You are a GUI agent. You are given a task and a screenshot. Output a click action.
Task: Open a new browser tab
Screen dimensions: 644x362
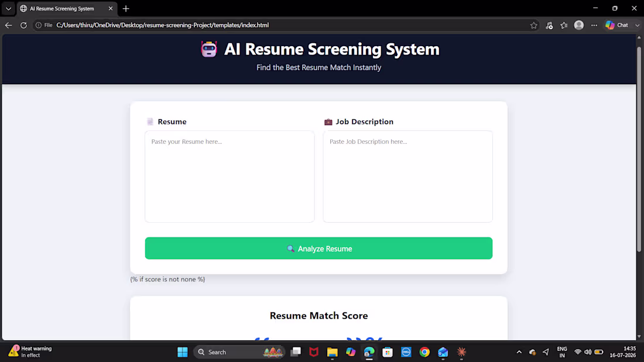click(x=126, y=8)
